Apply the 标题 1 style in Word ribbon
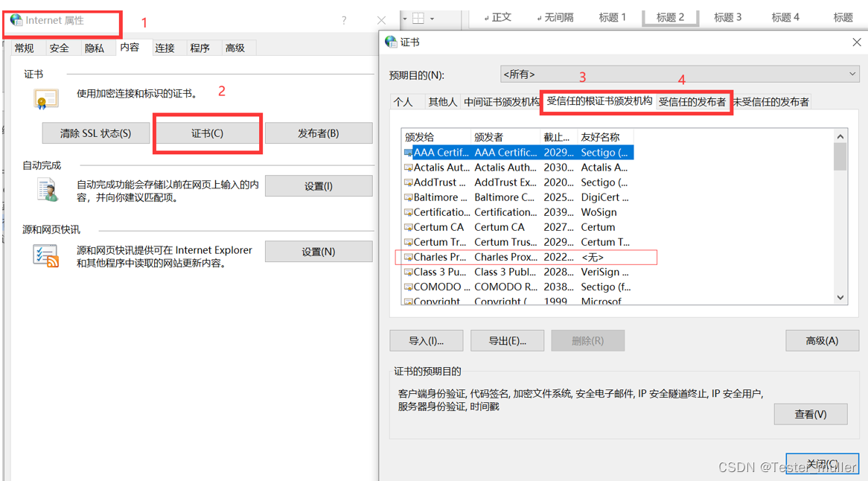The height and width of the screenshot is (481, 868). [612, 17]
